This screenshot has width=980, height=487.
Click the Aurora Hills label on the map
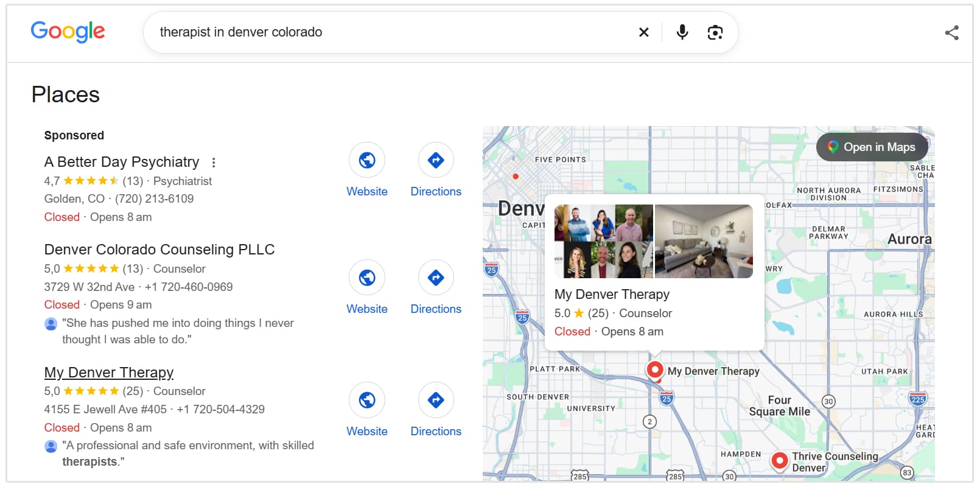tap(893, 314)
